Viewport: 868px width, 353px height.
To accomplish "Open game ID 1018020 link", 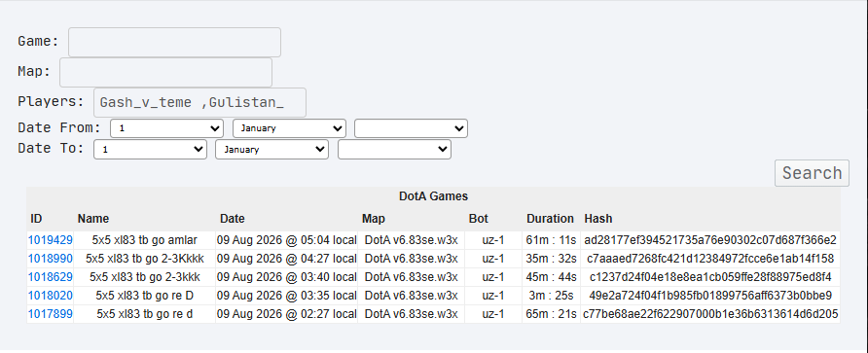I will tap(51, 296).
